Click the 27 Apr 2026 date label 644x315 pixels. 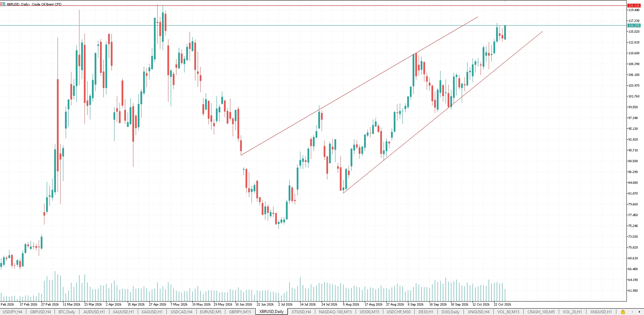(157, 304)
